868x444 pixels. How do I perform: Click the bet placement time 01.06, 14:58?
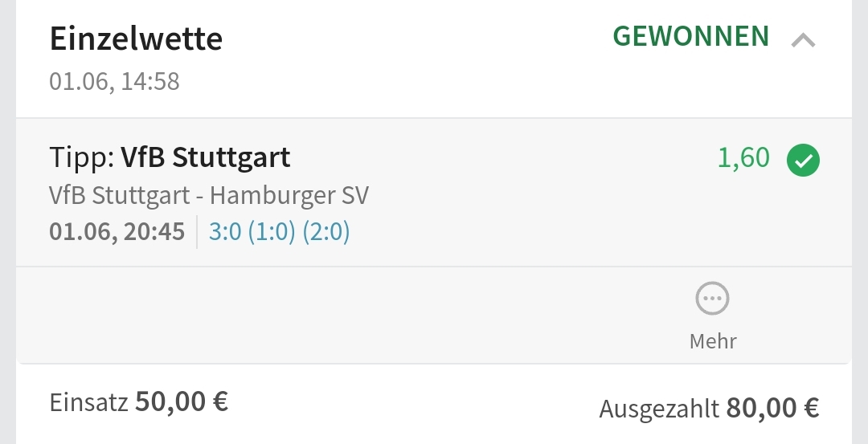pos(114,81)
